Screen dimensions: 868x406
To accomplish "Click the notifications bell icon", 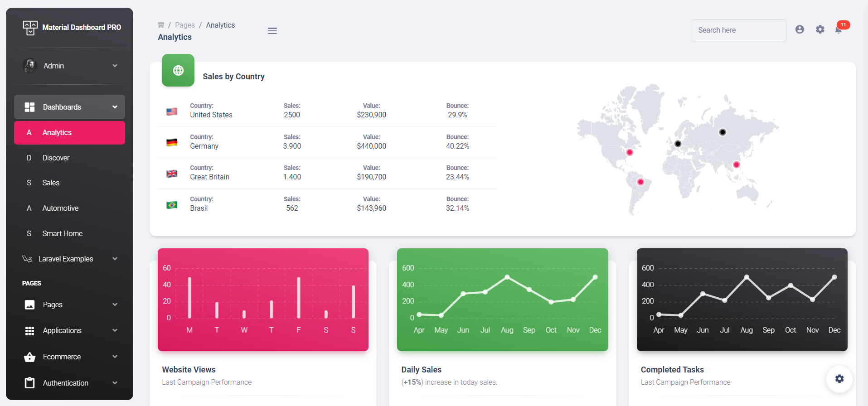I will (839, 30).
